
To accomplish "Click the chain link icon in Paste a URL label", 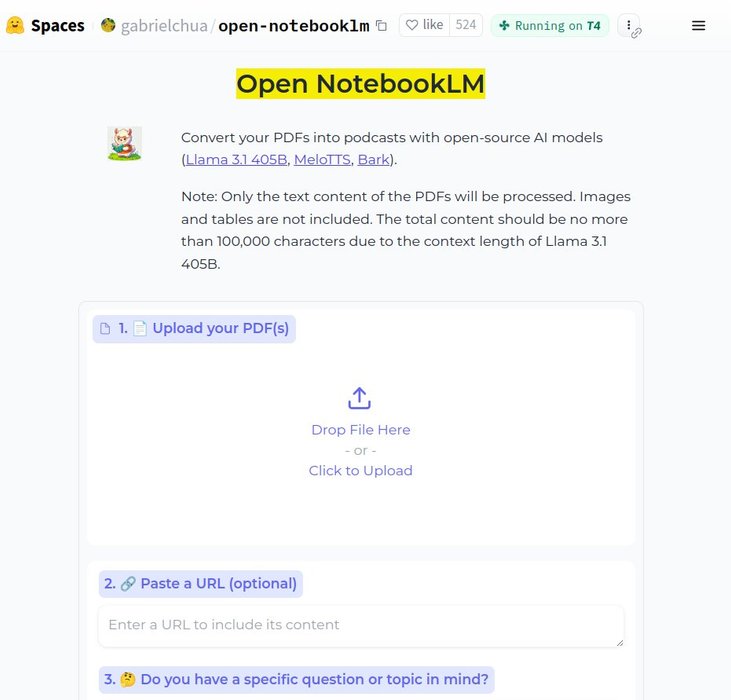I will pyautogui.click(x=128, y=584).
